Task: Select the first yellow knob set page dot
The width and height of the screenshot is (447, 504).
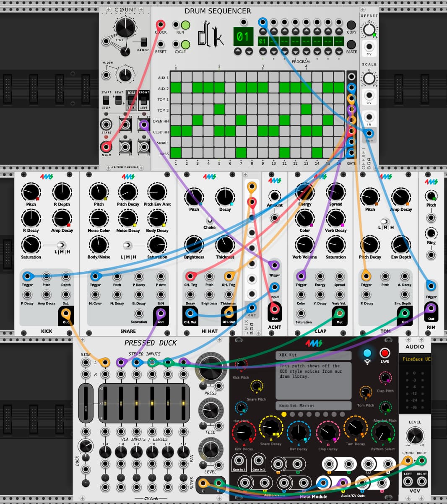Action: [284, 414]
